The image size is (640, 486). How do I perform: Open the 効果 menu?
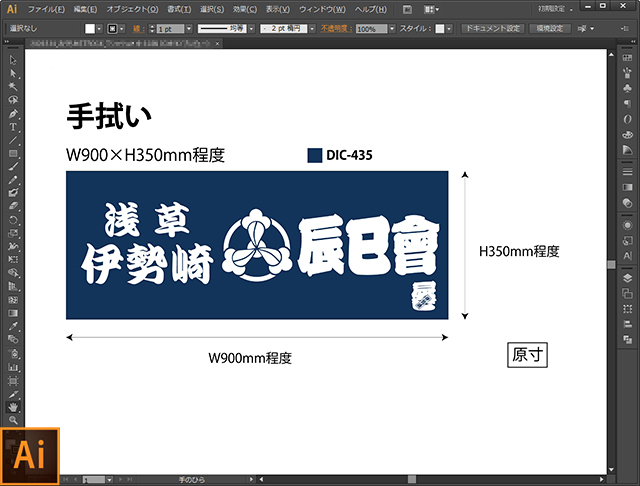(245, 9)
